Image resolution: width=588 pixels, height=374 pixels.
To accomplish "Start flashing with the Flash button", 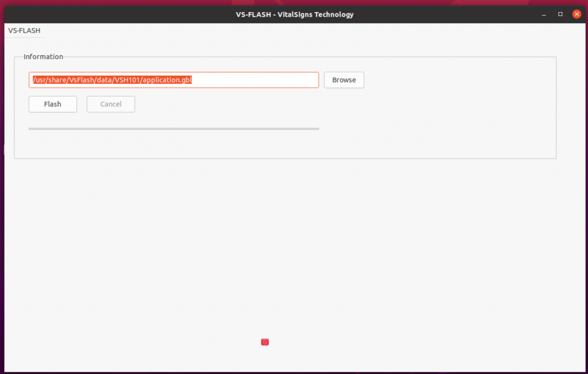I will click(x=52, y=104).
